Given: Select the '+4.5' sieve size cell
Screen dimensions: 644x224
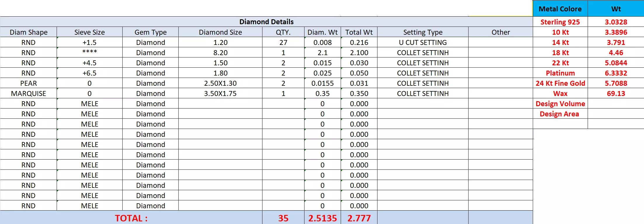Looking at the screenshot, I should pos(90,63).
